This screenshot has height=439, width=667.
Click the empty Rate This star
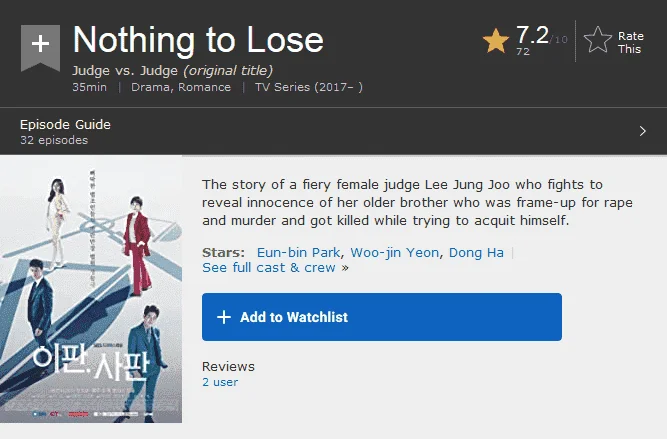tap(598, 40)
